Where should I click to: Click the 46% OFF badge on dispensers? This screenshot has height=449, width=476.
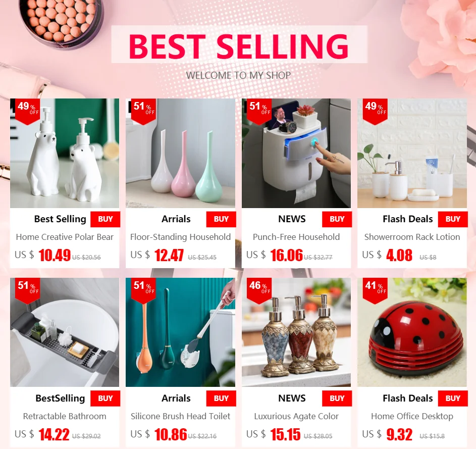point(259,290)
